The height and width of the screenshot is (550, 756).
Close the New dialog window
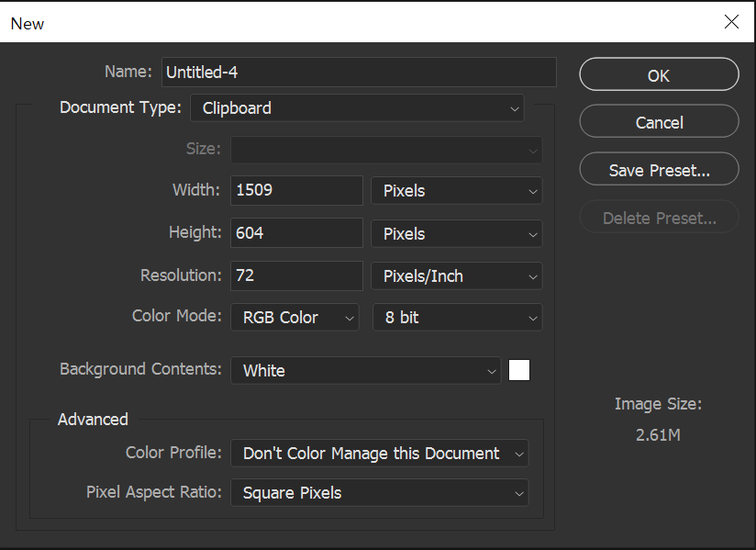(731, 22)
